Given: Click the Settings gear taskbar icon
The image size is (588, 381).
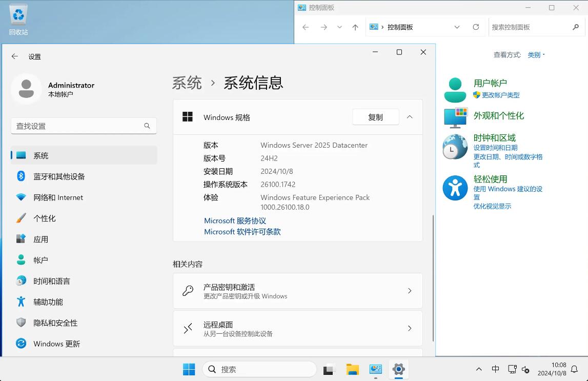Looking at the screenshot, I should (x=399, y=369).
